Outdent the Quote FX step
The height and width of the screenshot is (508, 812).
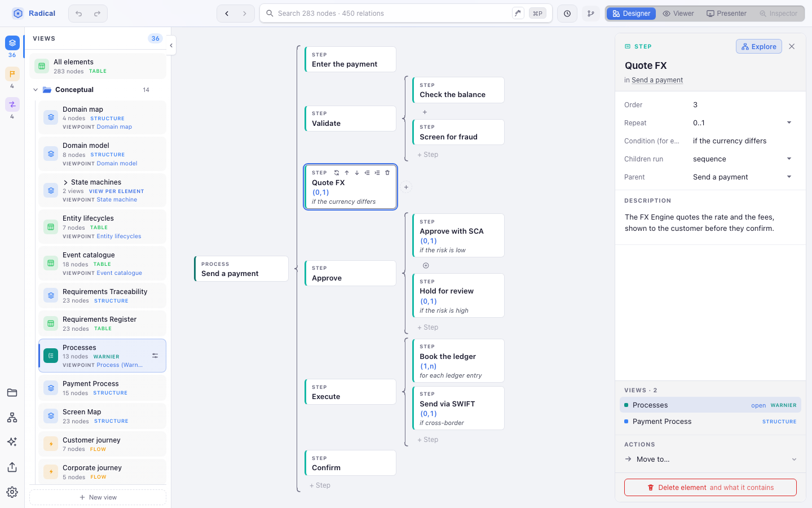(x=367, y=173)
